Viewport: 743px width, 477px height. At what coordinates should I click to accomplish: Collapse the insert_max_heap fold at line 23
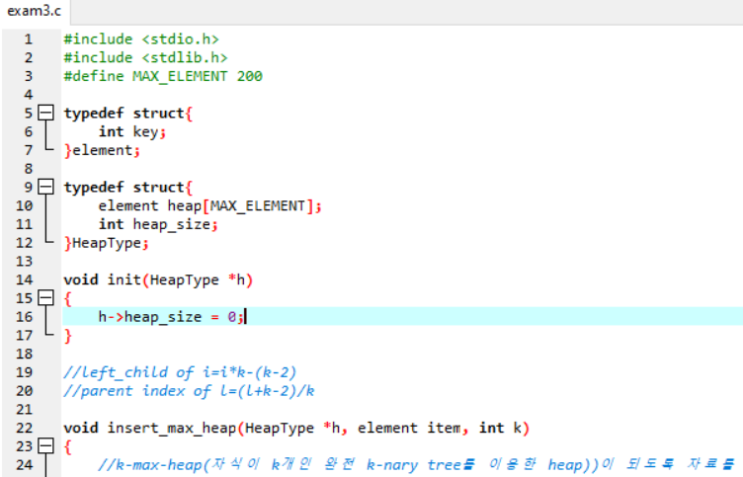46,446
